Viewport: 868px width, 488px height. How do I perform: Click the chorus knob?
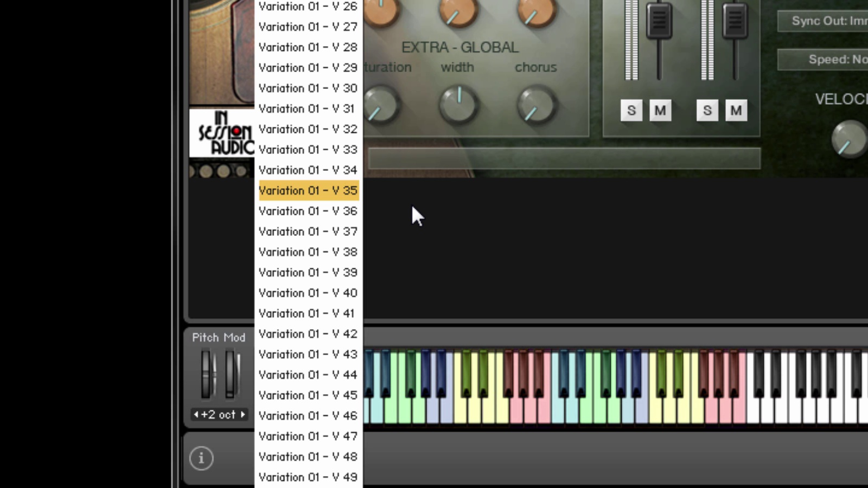click(537, 105)
